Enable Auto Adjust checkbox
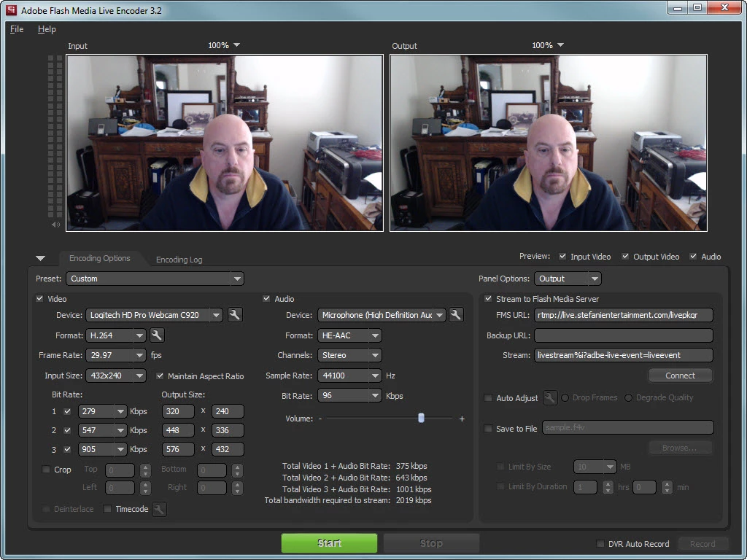Image resolution: width=747 pixels, height=560 pixels. [488, 397]
